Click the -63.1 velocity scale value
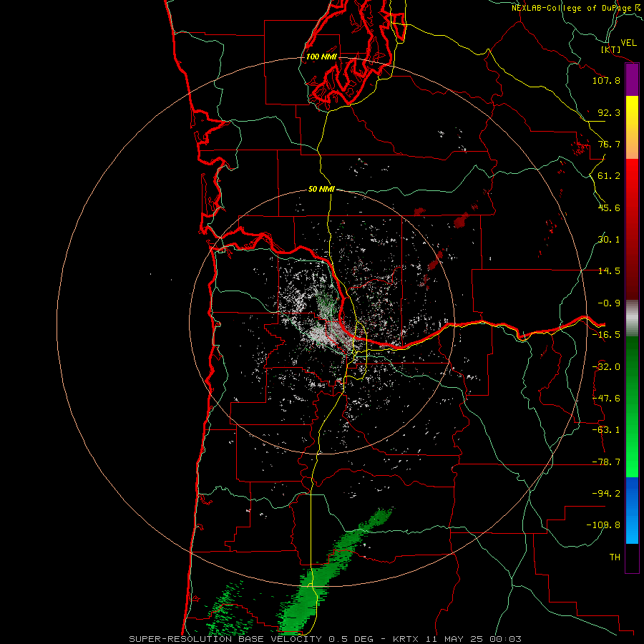644x644 pixels. [606, 430]
